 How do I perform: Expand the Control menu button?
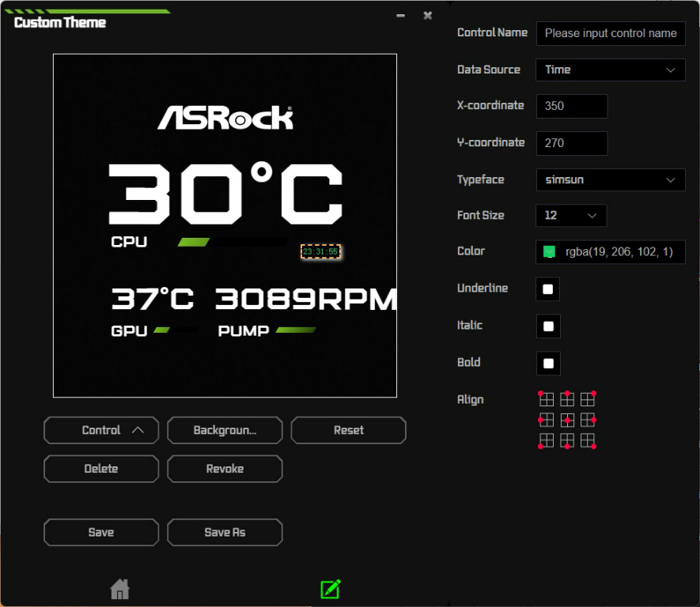pyautogui.click(x=101, y=431)
